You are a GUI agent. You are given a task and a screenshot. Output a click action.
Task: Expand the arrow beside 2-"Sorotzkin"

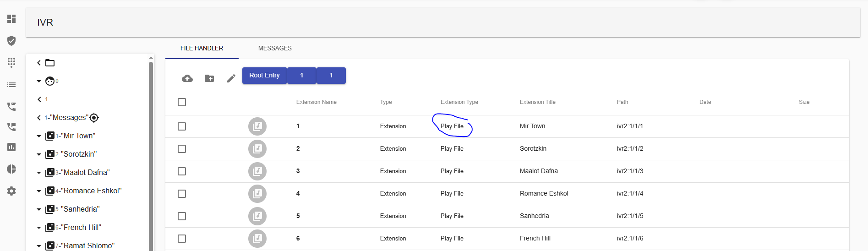pos(39,154)
